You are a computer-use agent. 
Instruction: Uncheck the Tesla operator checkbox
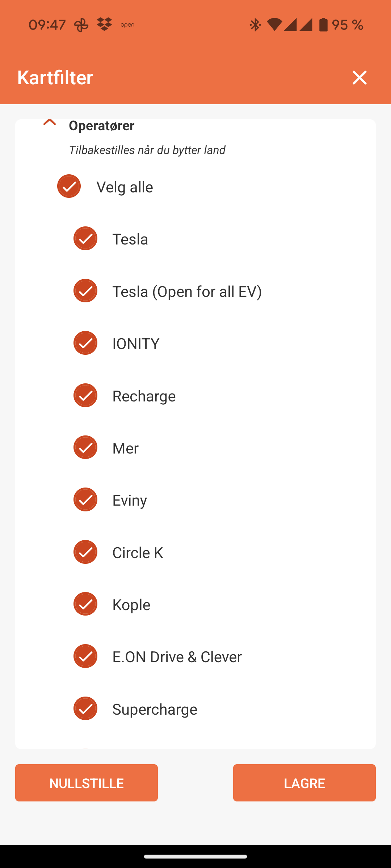(x=85, y=239)
